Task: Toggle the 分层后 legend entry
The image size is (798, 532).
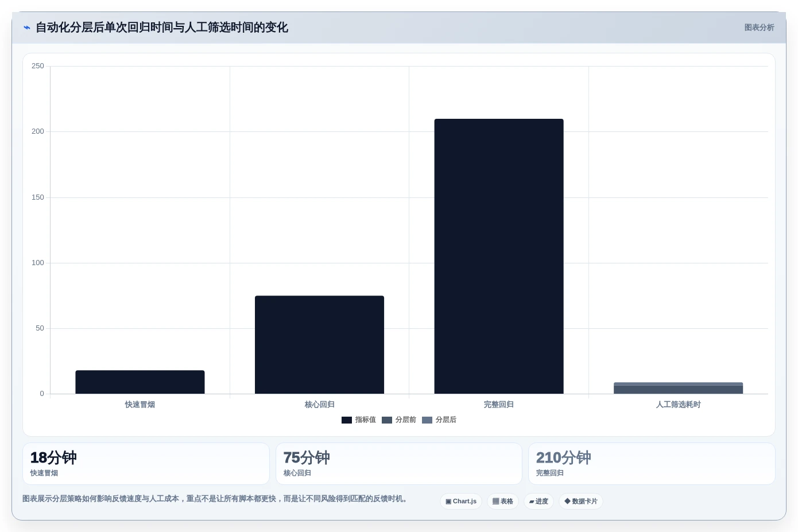Action: (x=439, y=420)
